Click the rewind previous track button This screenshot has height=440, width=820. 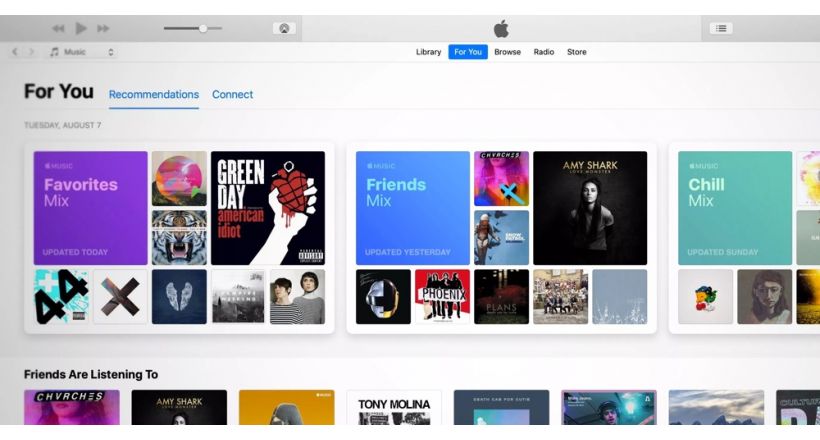point(58,28)
